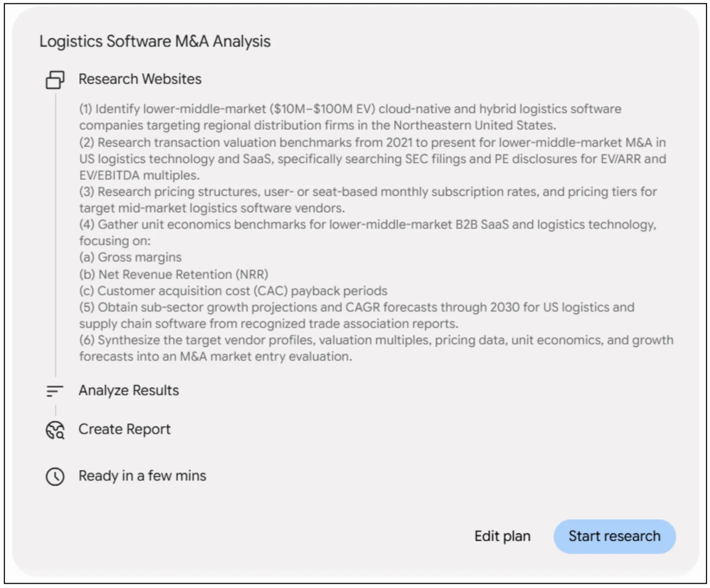Click the Logistics Software M&A Analysis title

click(x=155, y=41)
